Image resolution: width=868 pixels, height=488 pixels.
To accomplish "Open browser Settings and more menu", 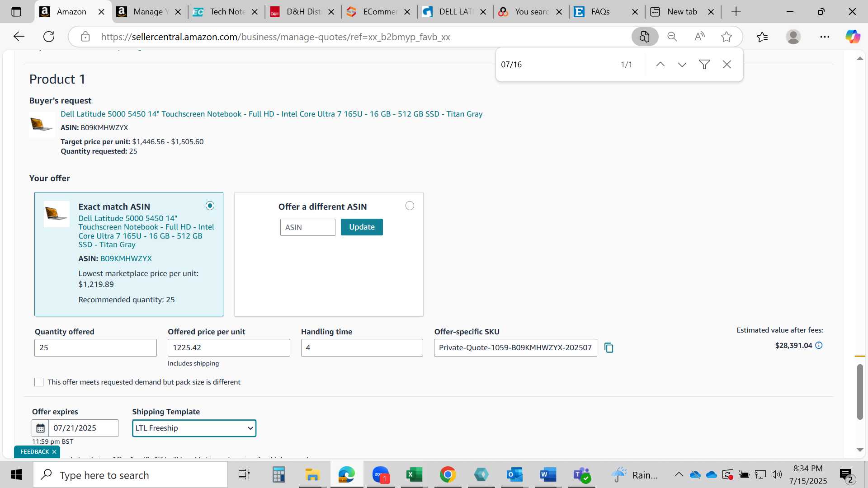I will [x=825, y=37].
